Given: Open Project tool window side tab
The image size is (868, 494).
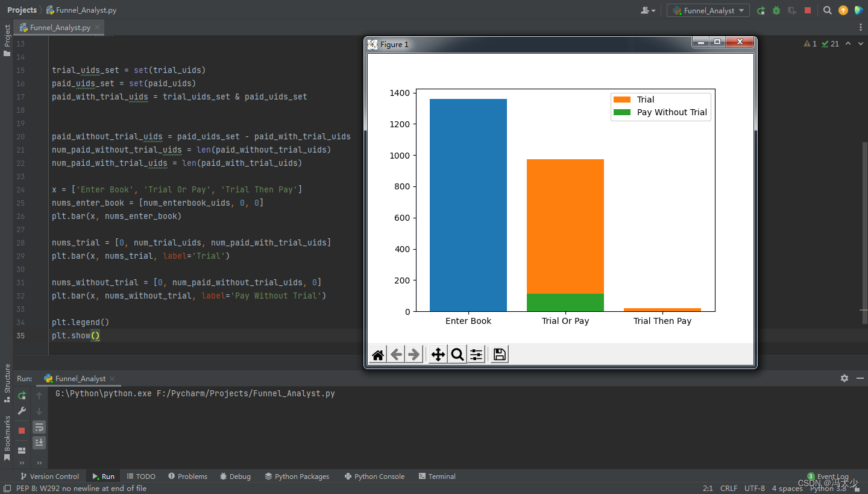Looking at the screenshot, I should click(x=7, y=40).
